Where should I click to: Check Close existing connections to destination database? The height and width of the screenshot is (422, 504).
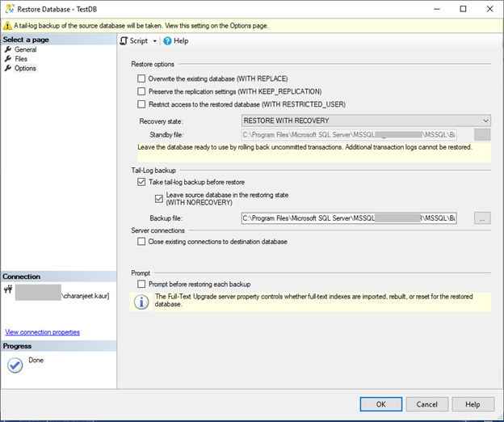coord(142,242)
